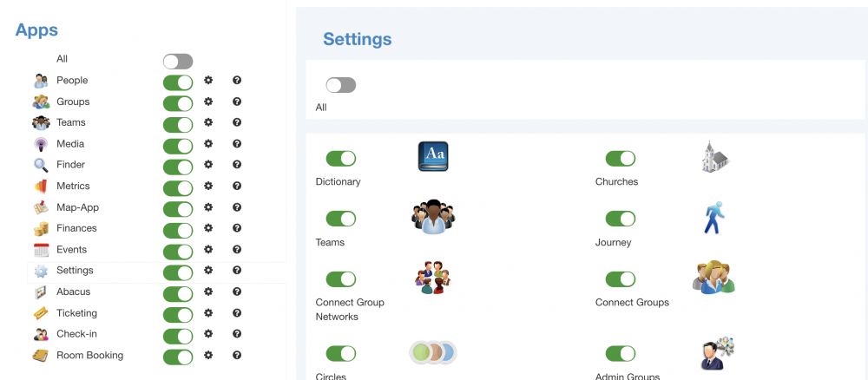Click the Connect Group Networks icon
The height and width of the screenshot is (380, 868).
pos(433,278)
